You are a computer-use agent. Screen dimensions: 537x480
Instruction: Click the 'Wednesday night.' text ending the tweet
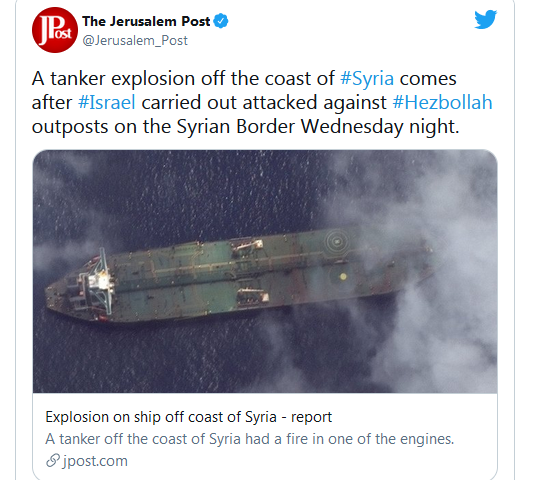tap(380, 127)
